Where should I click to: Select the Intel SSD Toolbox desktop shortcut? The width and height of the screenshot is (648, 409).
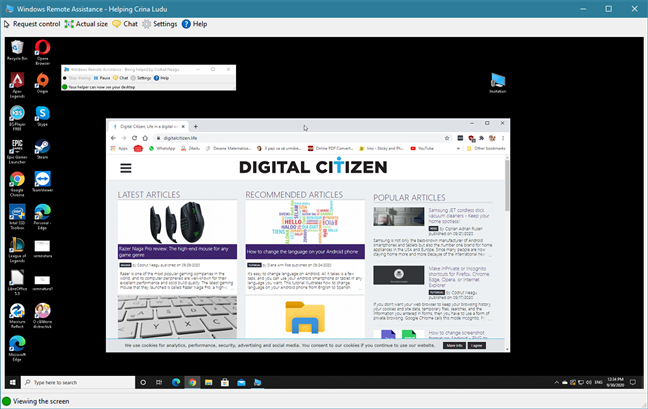[17, 217]
